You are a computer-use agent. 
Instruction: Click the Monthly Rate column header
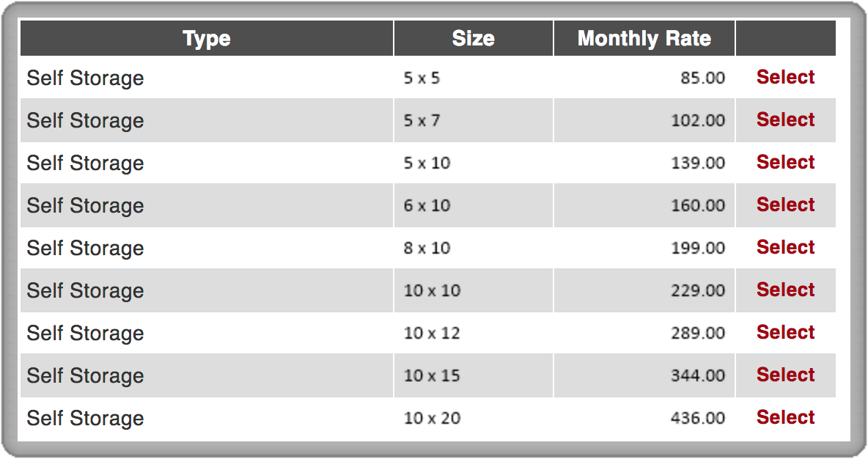point(644,38)
